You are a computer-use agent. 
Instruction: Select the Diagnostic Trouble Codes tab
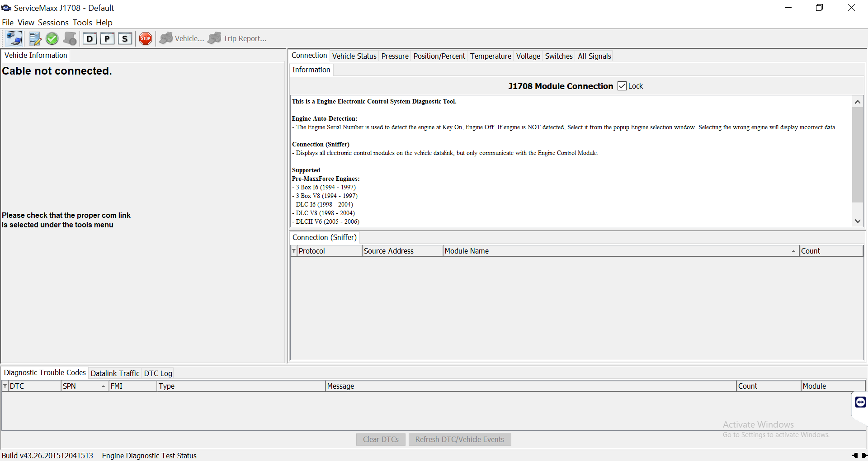[x=45, y=372]
